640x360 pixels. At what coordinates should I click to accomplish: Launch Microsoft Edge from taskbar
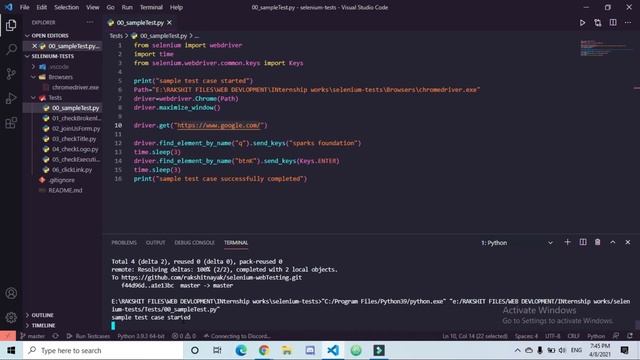241,351
